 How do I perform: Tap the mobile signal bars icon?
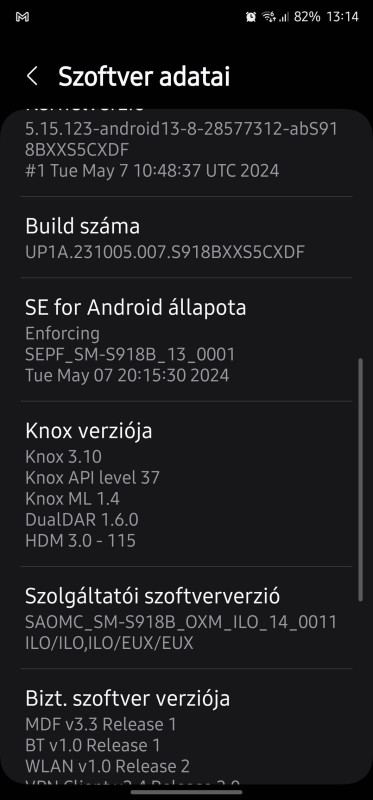[x=284, y=17]
